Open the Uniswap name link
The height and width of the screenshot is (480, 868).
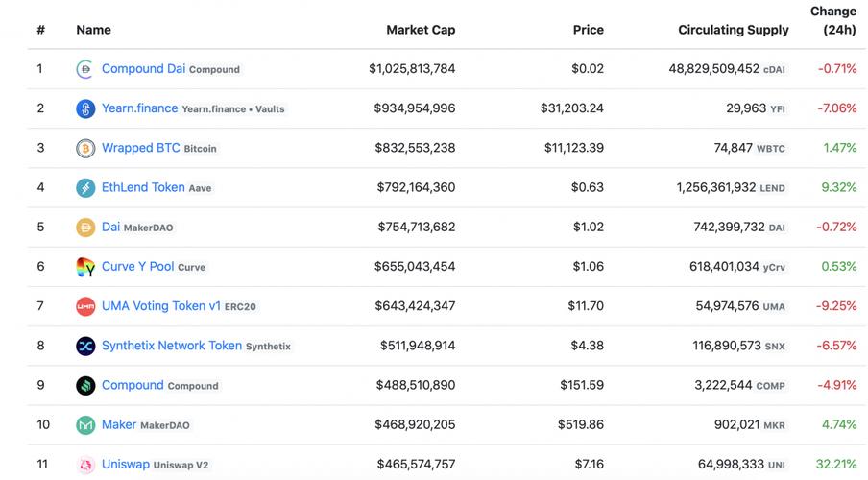125,465
